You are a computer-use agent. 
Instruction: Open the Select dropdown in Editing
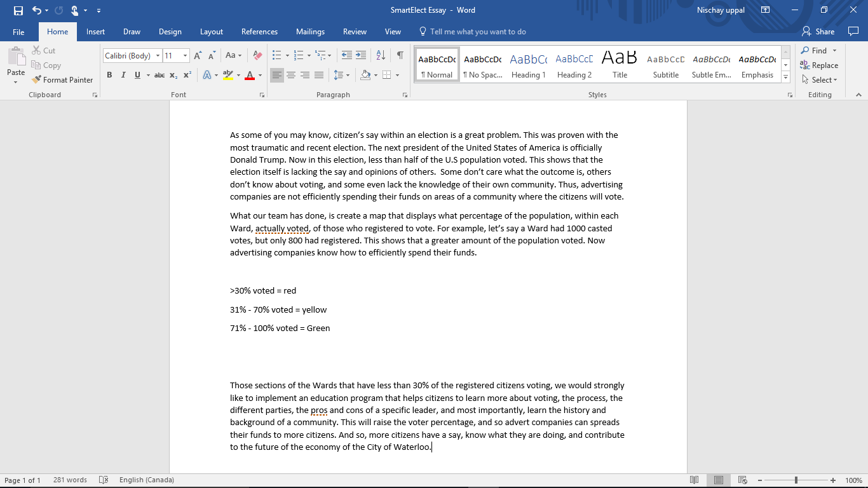(x=820, y=80)
